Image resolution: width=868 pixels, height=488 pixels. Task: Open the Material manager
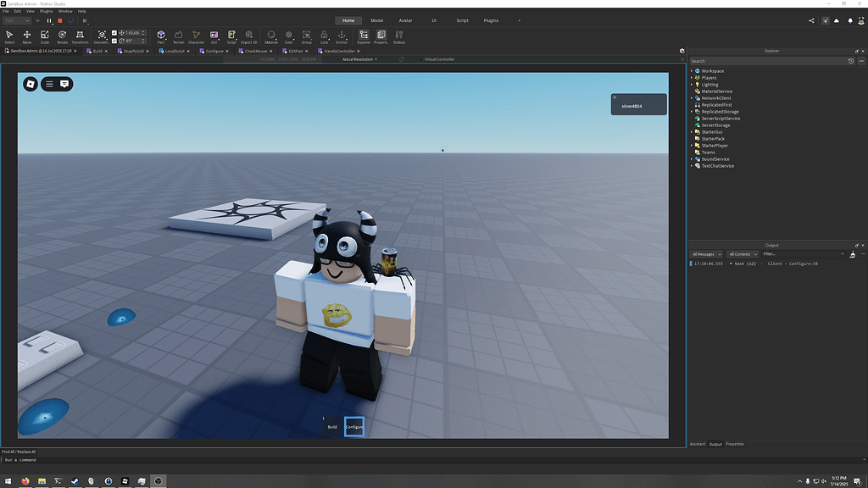click(270, 35)
